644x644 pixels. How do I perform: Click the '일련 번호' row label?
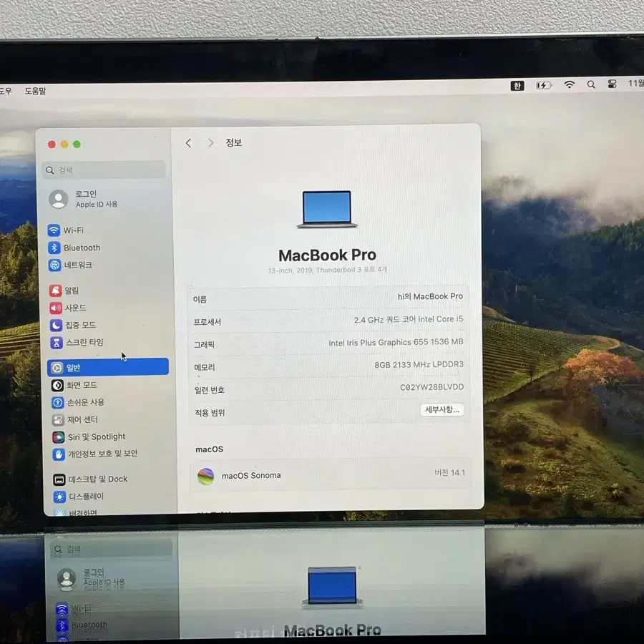tap(210, 390)
